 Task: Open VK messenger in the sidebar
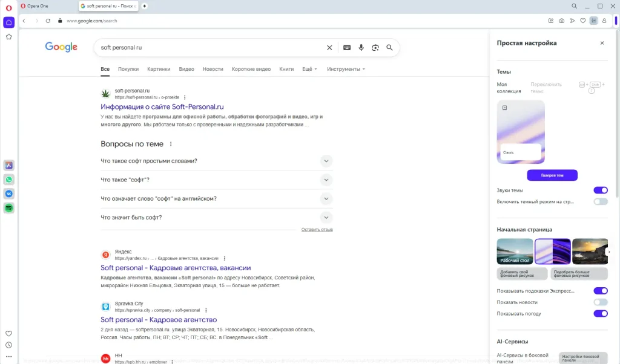pos(9,194)
